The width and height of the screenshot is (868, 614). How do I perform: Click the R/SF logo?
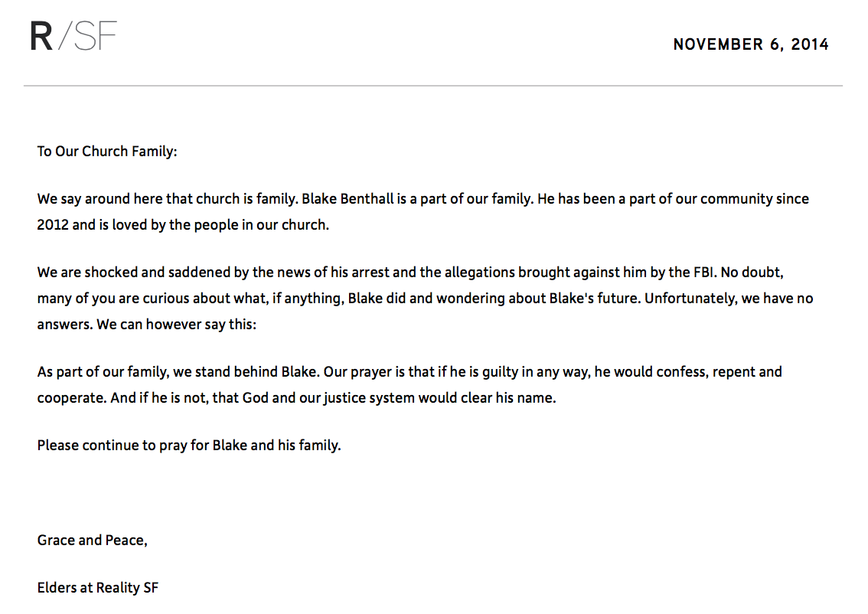73,37
